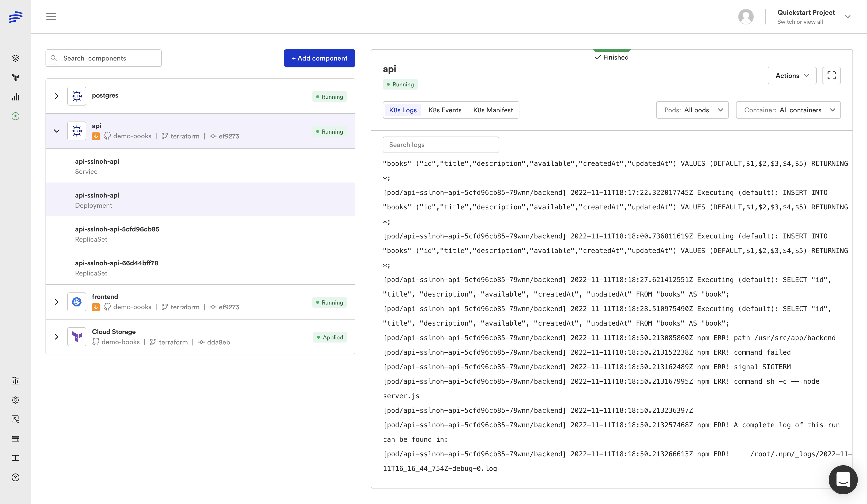This screenshot has width=867, height=504.
Task: Click the Search logs input field
Action: click(x=440, y=145)
